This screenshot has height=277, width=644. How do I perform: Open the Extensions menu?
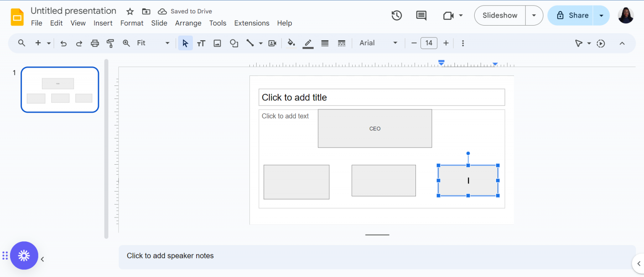pos(252,23)
